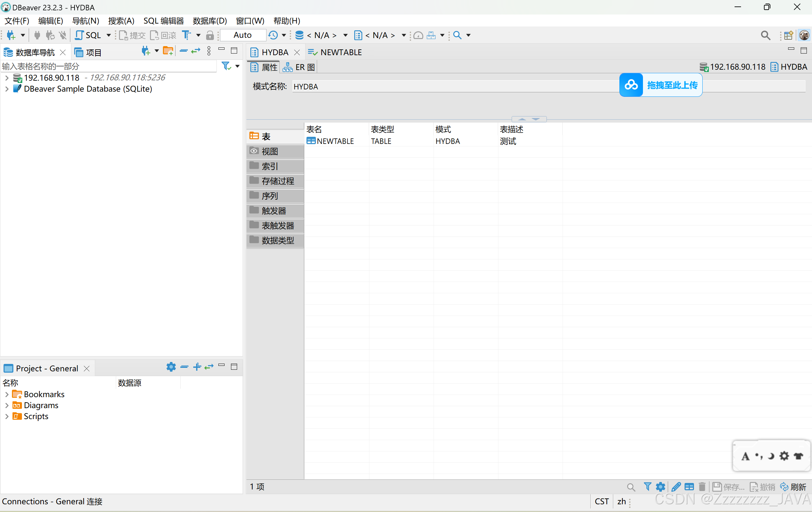The image size is (812, 512).
Task: Close the 数据库导航 tab
Action: coord(63,52)
